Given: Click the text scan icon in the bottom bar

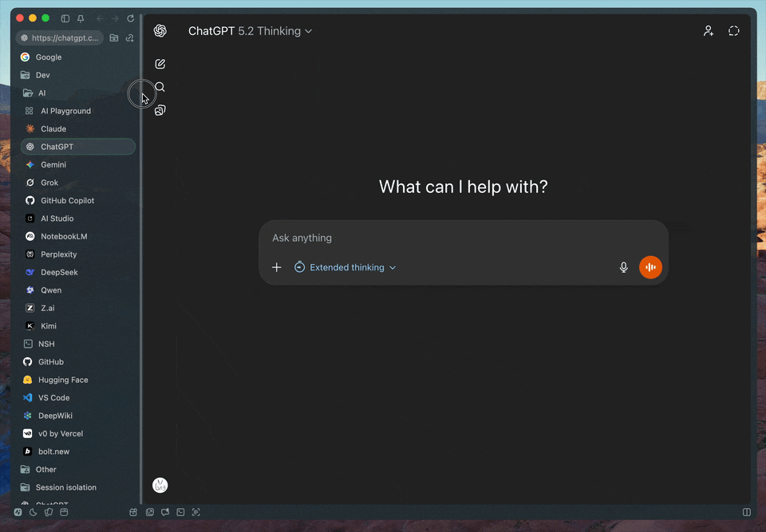Looking at the screenshot, I should [196, 512].
